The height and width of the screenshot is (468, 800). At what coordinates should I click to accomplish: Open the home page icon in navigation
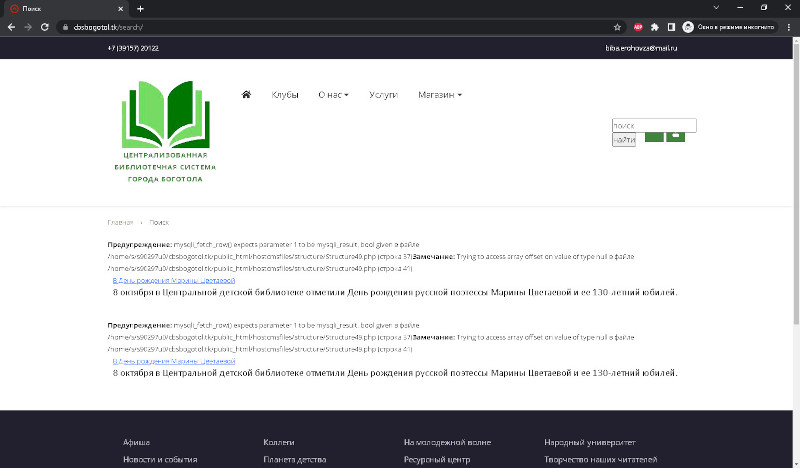click(246, 94)
